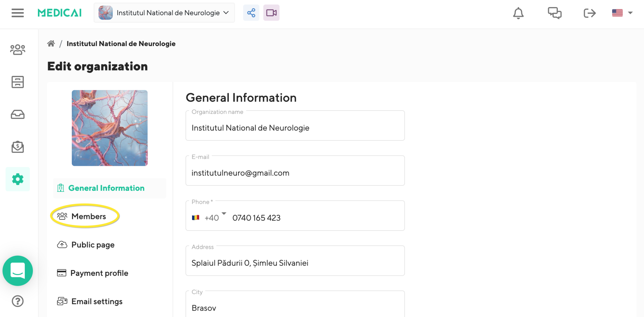This screenshot has width=644, height=317.
Task: Open the help question mark icon
Action: click(18, 301)
